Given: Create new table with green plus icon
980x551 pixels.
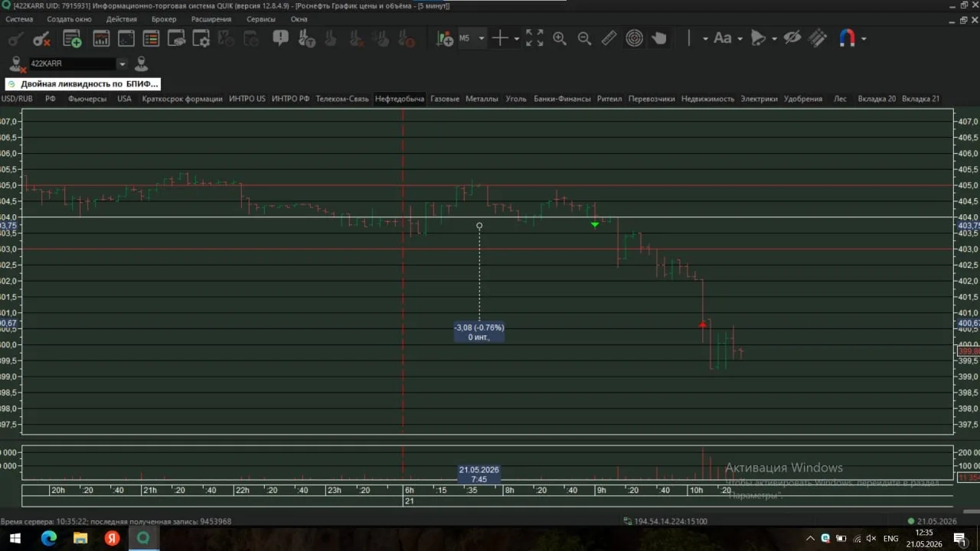Looking at the screenshot, I should tap(72, 38).
